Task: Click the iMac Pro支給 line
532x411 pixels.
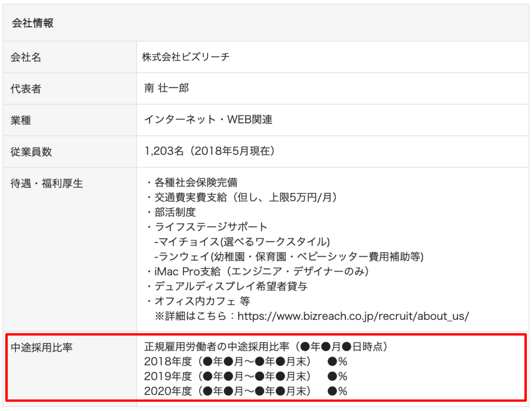Action: coord(257,271)
